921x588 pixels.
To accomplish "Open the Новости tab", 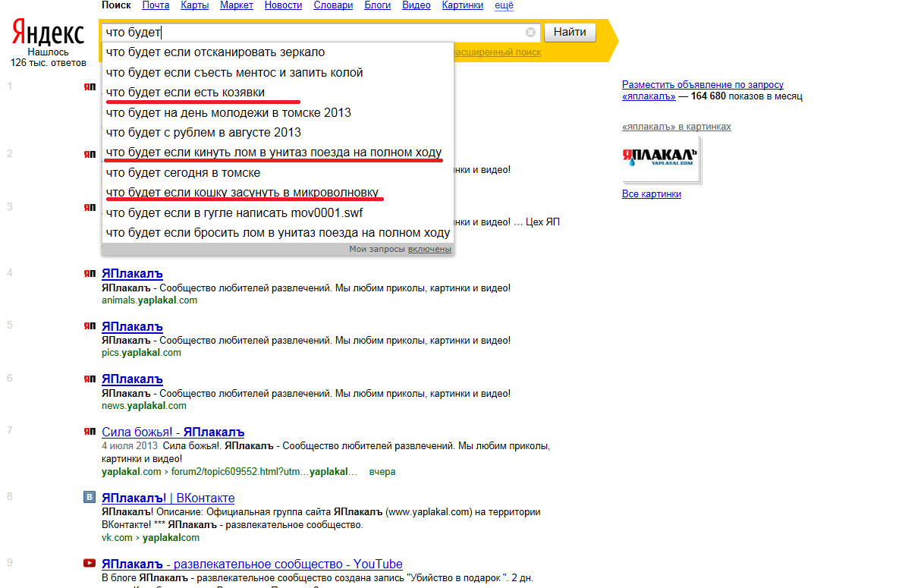I will 283,5.
